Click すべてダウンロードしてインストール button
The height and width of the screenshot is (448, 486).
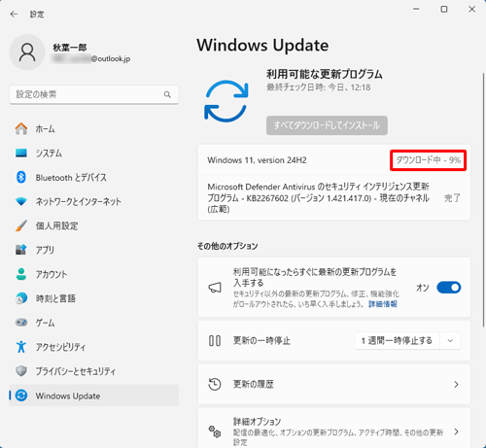click(x=327, y=125)
